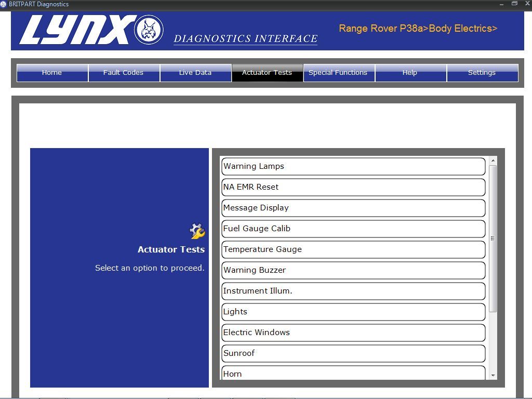Click the Lynx cat logo emblem
532x399 pixels.
[x=149, y=30]
